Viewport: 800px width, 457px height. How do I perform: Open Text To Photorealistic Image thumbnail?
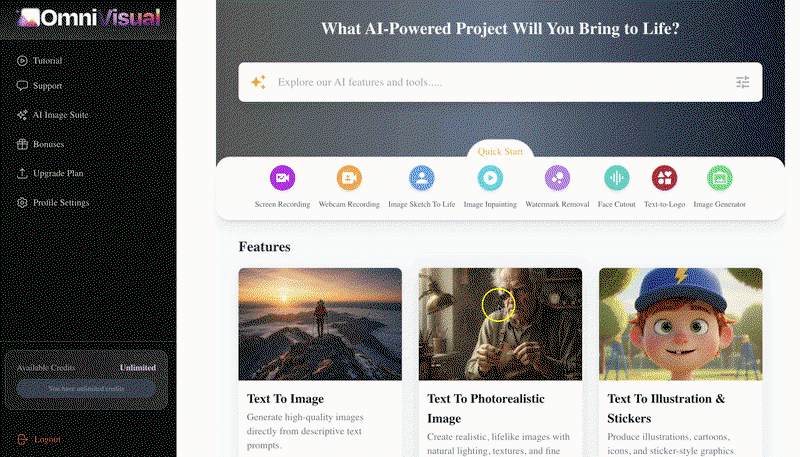(500, 324)
